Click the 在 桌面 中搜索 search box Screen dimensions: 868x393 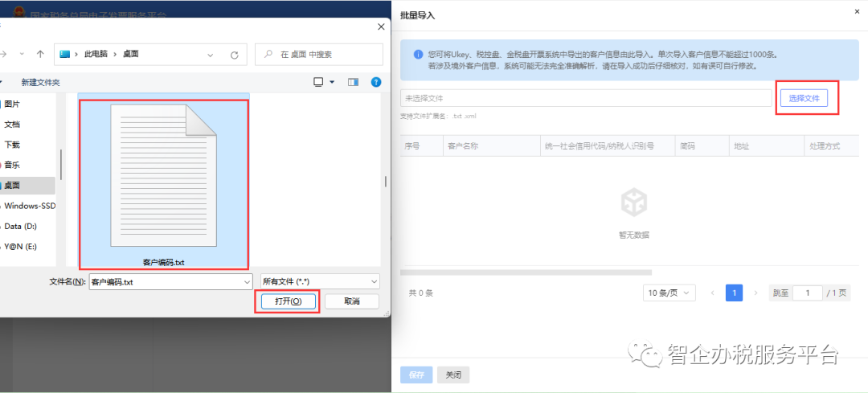click(319, 55)
